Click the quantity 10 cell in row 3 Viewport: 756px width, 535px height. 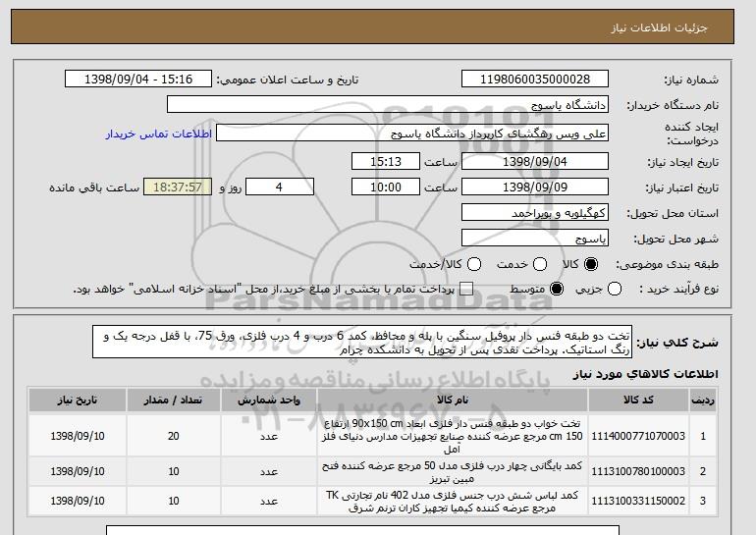click(174, 502)
